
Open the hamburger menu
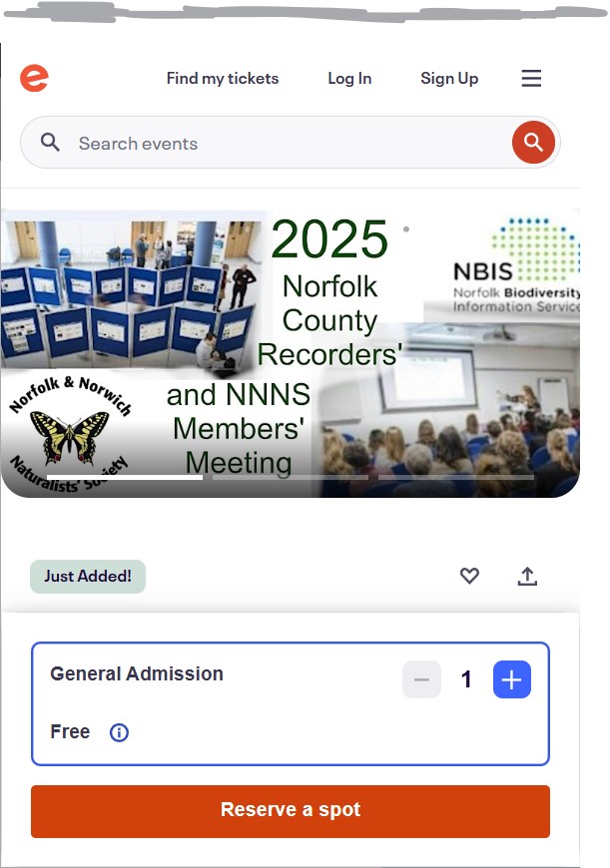coord(531,78)
